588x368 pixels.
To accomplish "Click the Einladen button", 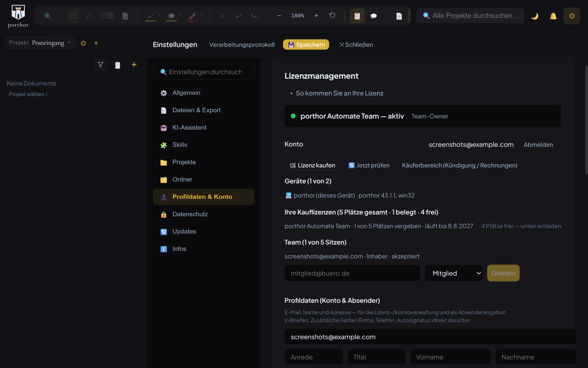I will pos(503,273).
